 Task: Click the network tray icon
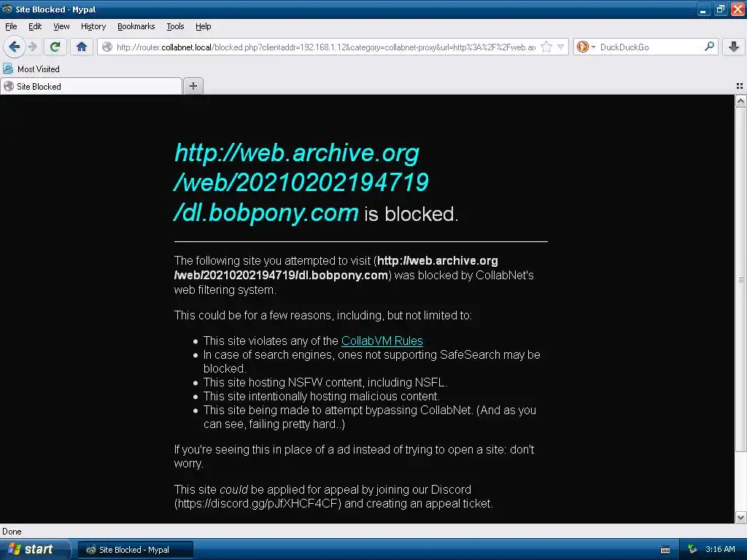(692, 550)
